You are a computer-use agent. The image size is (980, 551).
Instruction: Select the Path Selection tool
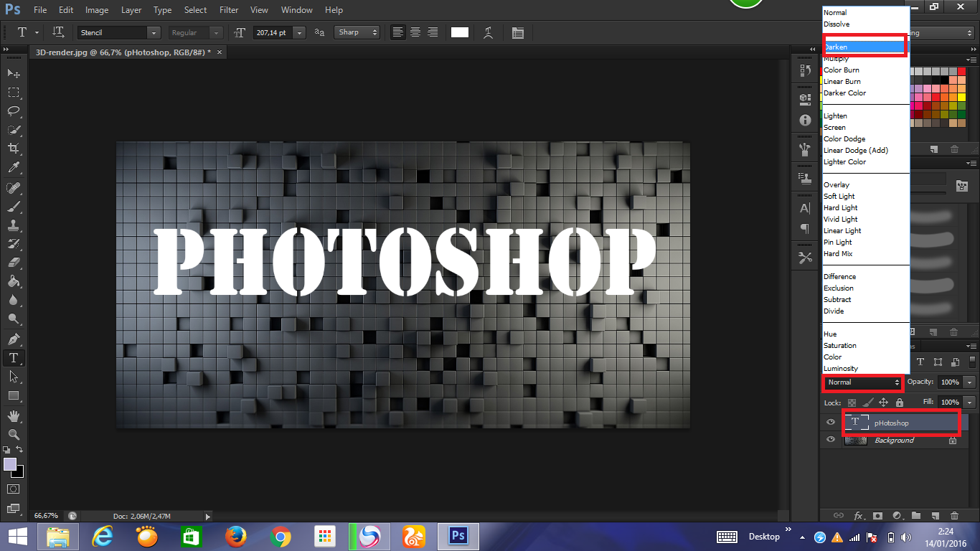14,377
